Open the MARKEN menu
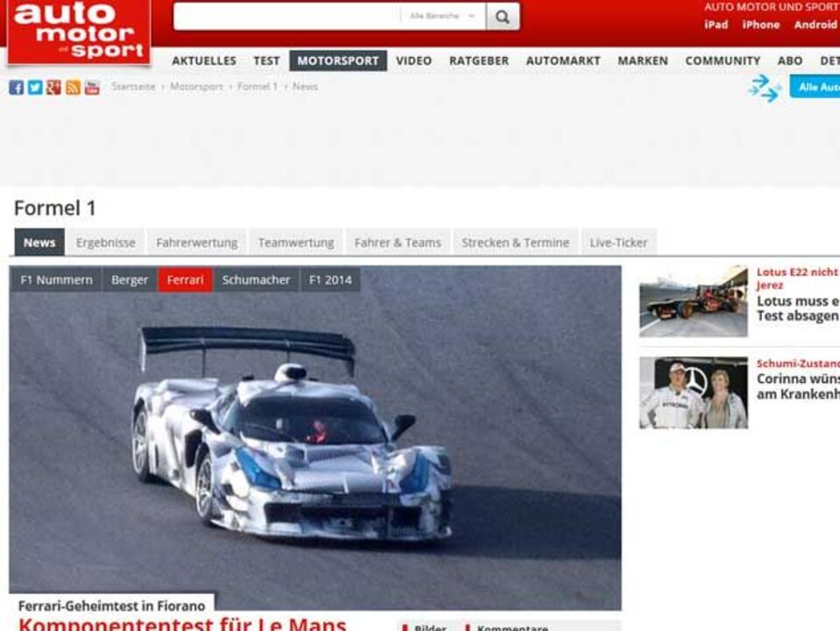 coord(643,61)
